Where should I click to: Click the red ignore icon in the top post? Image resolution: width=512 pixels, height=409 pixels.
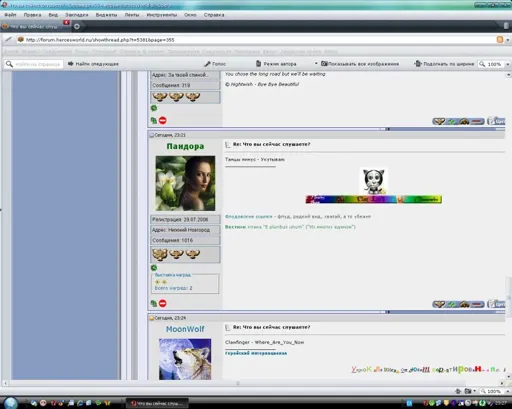163,121
